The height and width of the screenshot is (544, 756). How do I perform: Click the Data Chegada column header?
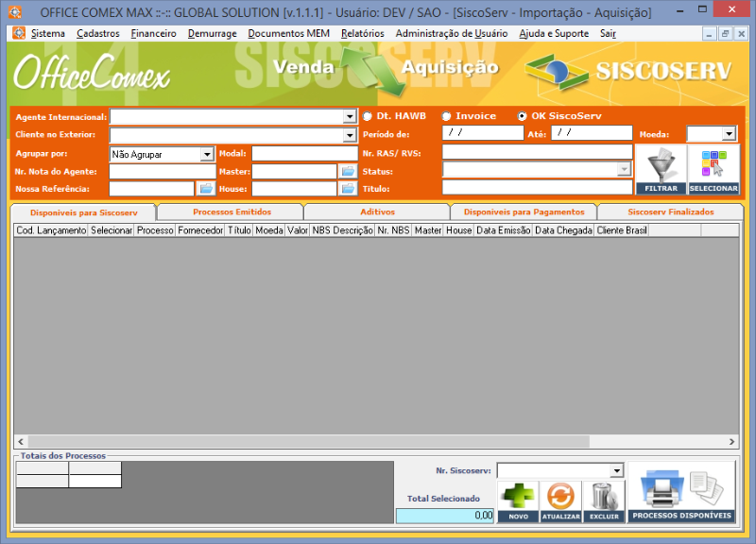pos(563,230)
